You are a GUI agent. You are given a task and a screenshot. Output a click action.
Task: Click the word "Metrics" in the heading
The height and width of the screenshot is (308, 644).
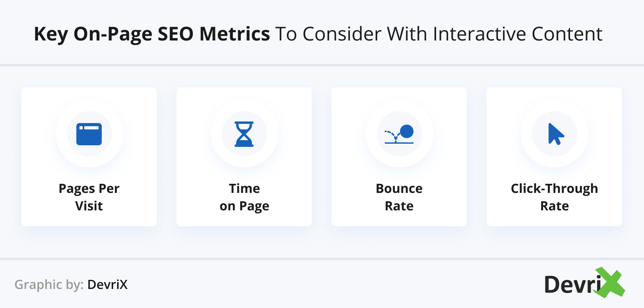235,34
